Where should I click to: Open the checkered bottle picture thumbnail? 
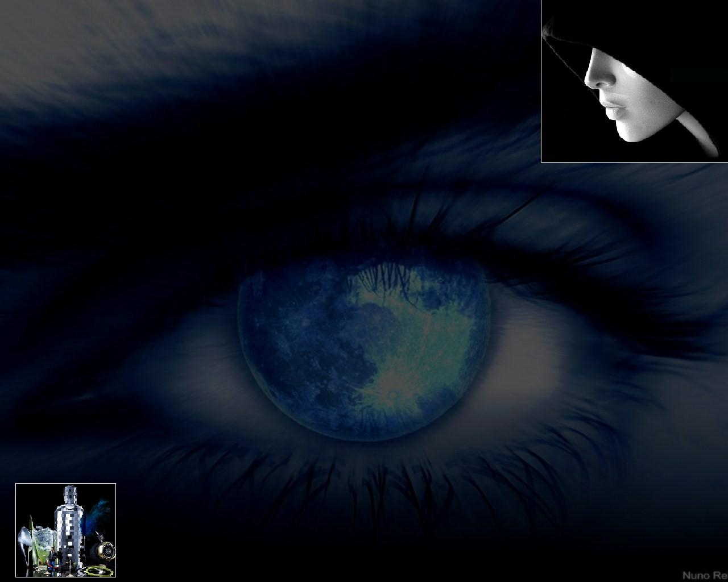[x=65, y=530]
